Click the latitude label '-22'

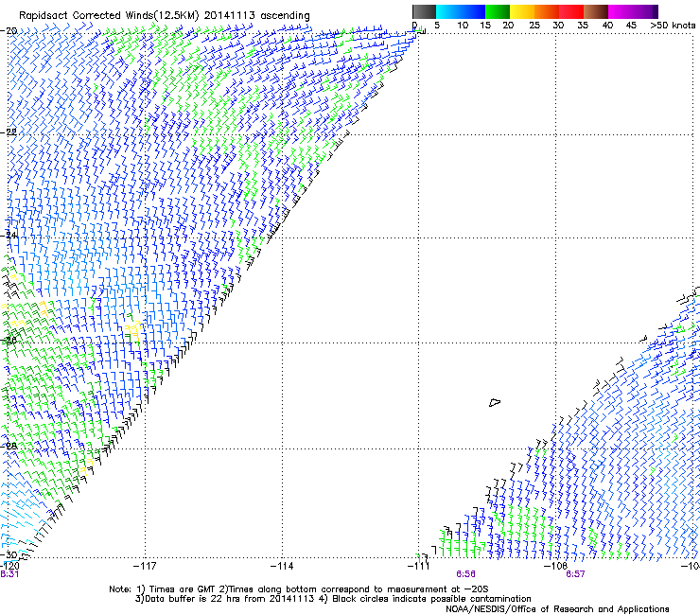click(9, 132)
